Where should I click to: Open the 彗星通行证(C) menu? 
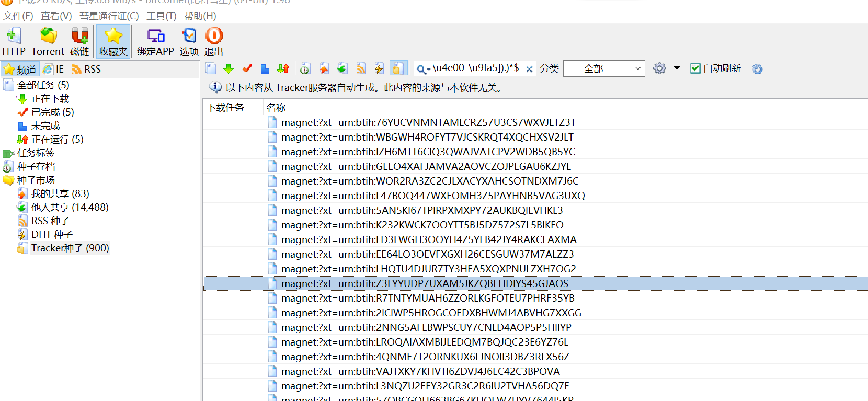[109, 16]
